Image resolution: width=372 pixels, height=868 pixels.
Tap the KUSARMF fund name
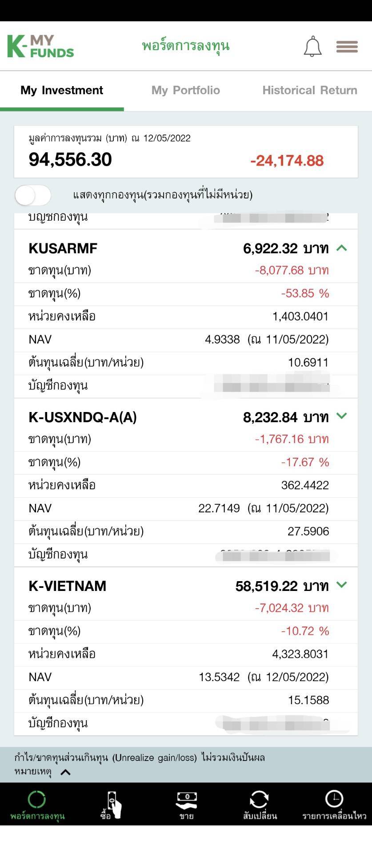(x=63, y=248)
